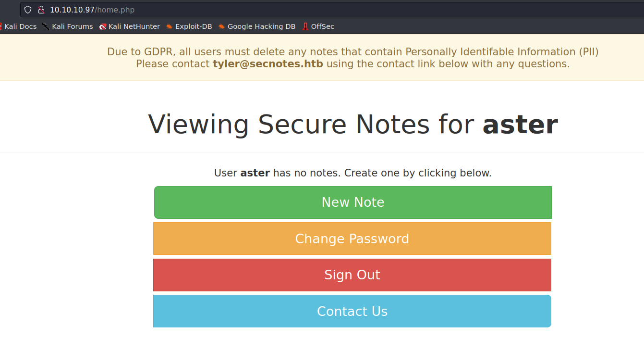Click the Viewing Secure Notes for aster heading
This screenshot has width=644, height=363.
pos(353,124)
